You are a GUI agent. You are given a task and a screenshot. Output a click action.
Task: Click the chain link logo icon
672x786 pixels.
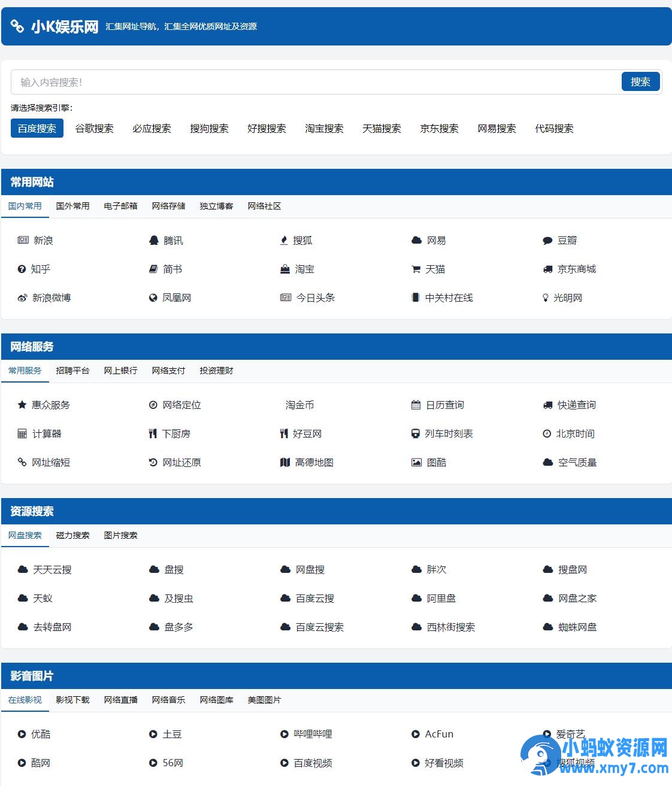(x=17, y=26)
